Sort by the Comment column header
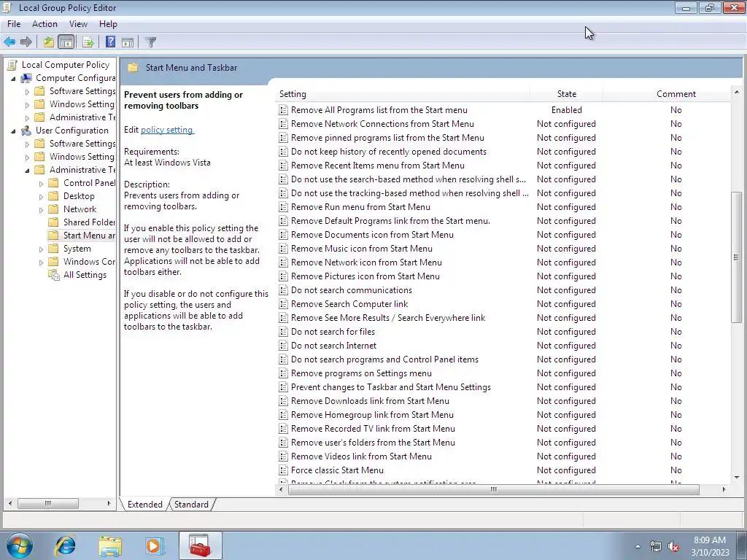This screenshot has width=747, height=560. (667, 94)
